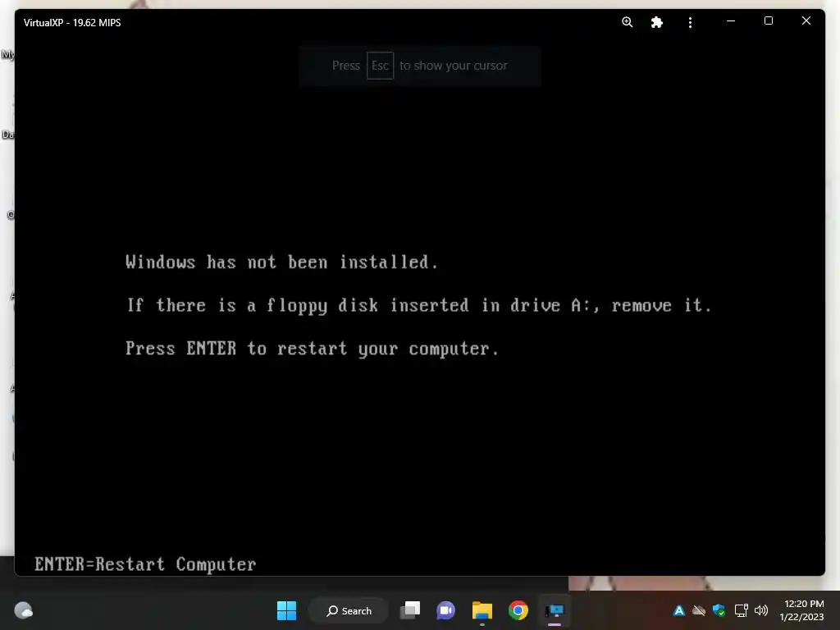The width and height of the screenshot is (840, 630).
Task: Close the VirtualXP window
Action: [x=806, y=21]
